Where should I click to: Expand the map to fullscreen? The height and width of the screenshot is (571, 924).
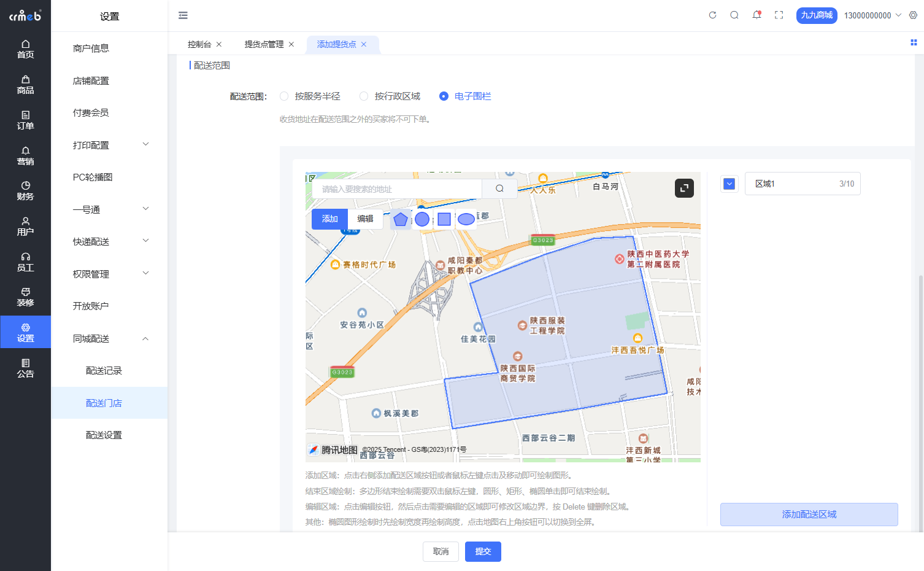click(684, 188)
